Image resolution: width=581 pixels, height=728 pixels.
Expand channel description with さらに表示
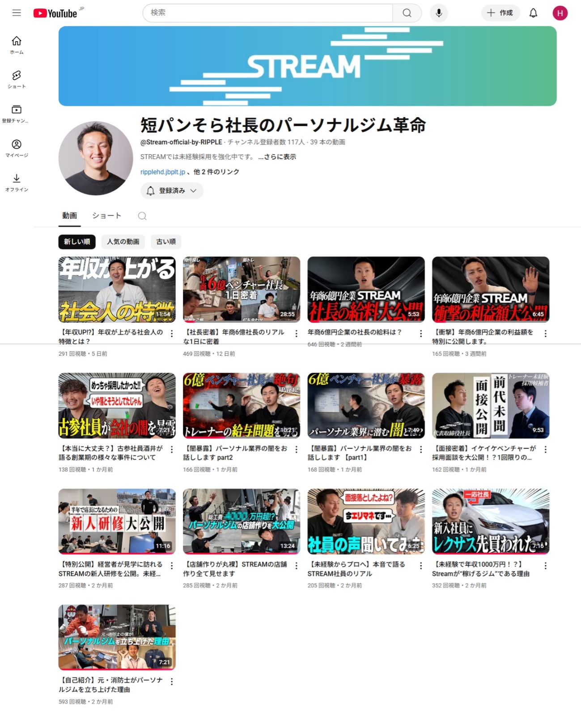click(277, 157)
